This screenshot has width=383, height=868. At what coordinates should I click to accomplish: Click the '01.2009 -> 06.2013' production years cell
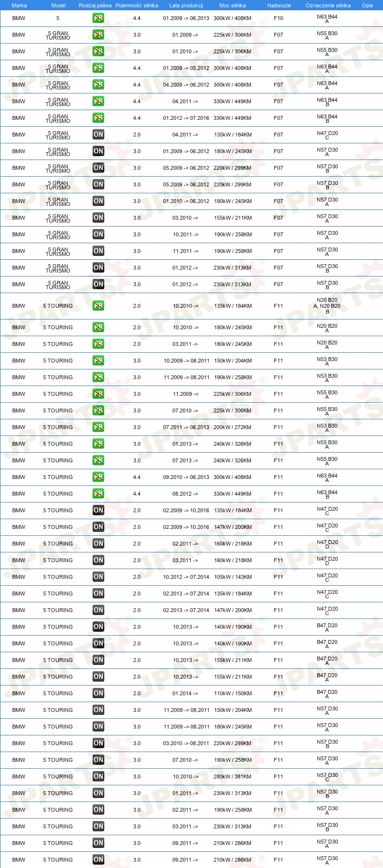pos(186,18)
